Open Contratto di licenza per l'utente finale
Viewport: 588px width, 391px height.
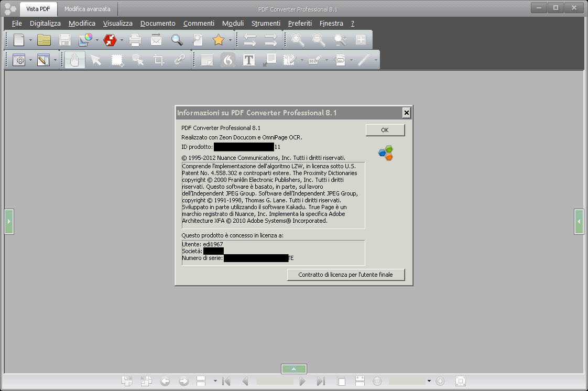coord(346,275)
